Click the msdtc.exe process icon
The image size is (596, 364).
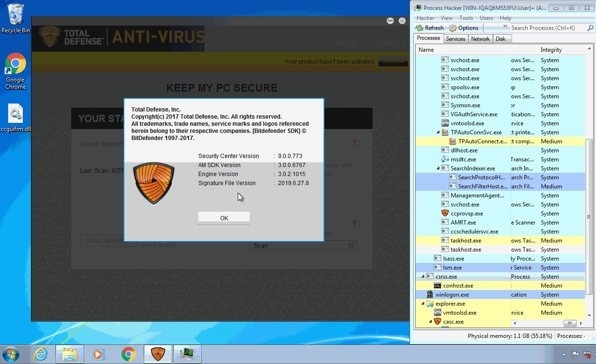click(x=445, y=159)
